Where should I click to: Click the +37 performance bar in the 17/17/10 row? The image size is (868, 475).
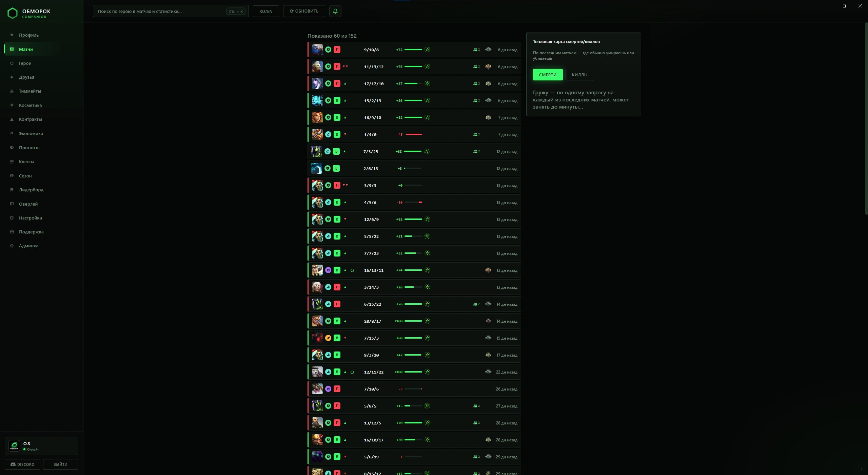coord(413,83)
